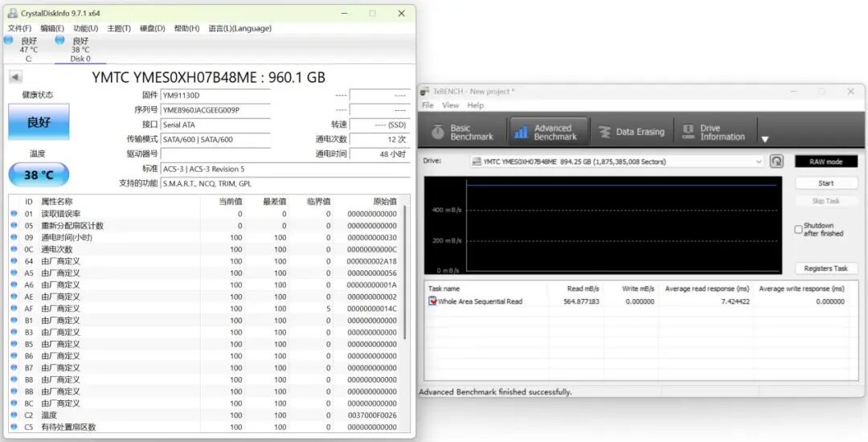Click the 固件 firmware field YM91130D
The width and height of the screenshot is (868, 442).
(215, 95)
